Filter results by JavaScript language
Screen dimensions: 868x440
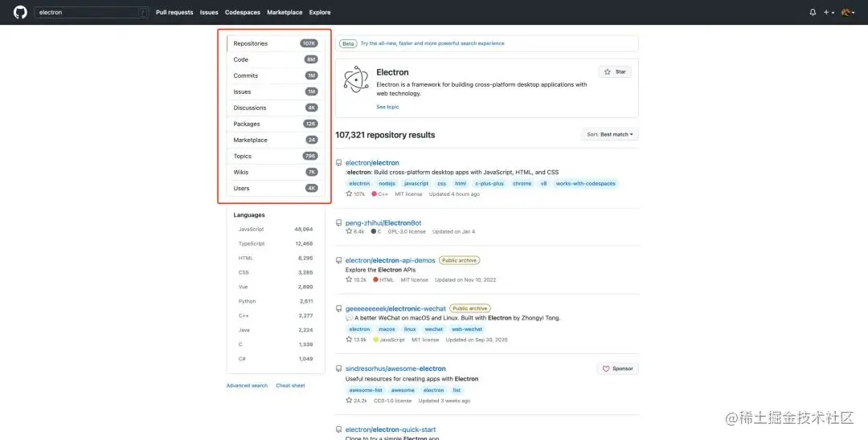276,230
